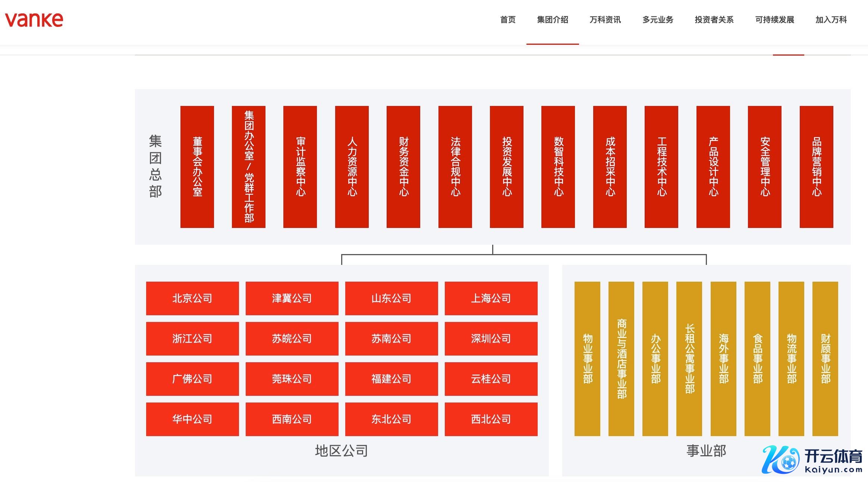Select the 审计监察中心 block
This screenshot has width=868, height=482.
(300, 167)
